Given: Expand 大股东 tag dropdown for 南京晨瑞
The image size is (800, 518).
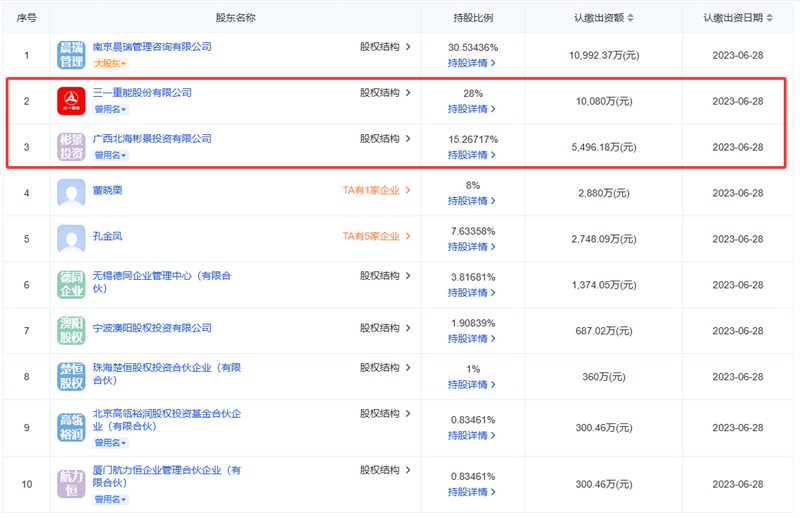Looking at the screenshot, I should pyautogui.click(x=110, y=64).
